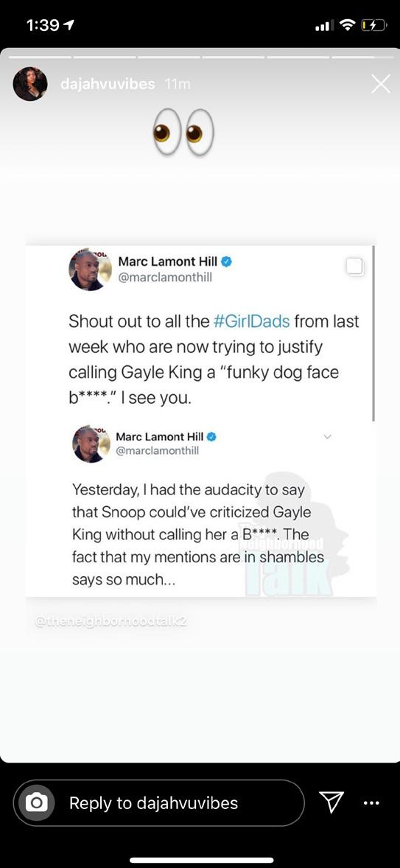
Task: Click the @marclamonthill handle in second tweet
Action: click(x=157, y=451)
